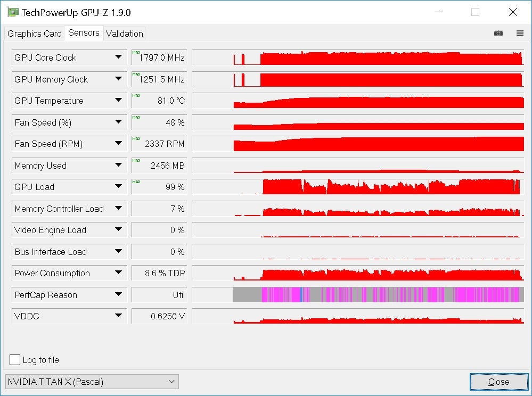Image resolution: width=532 pixels, height=396 pixels.
Task: Click the GPU Memory Clock graph
Action: click(x=358, y=79)
